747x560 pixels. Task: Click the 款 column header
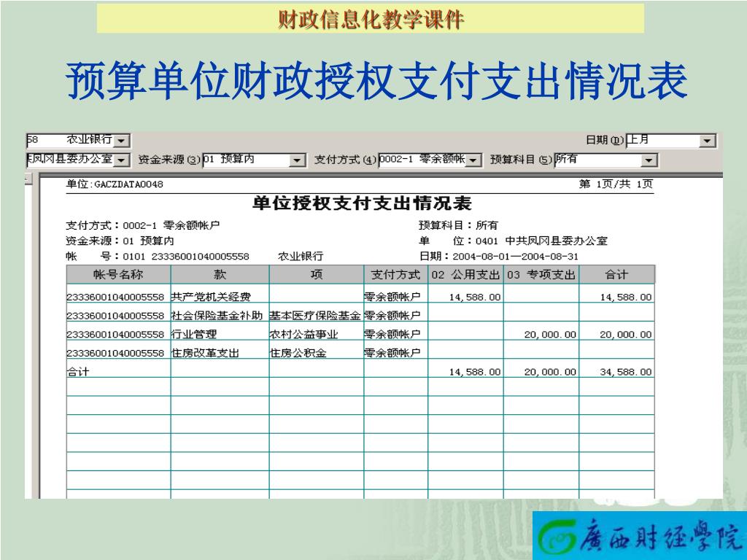220,275
